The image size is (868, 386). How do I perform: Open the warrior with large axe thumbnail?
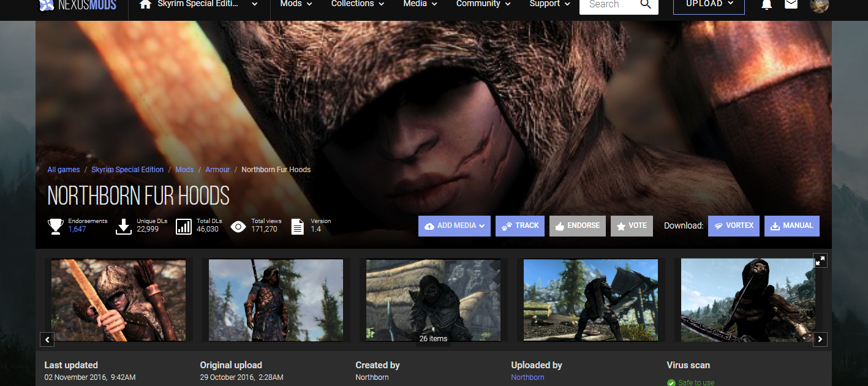pos(591,300)
